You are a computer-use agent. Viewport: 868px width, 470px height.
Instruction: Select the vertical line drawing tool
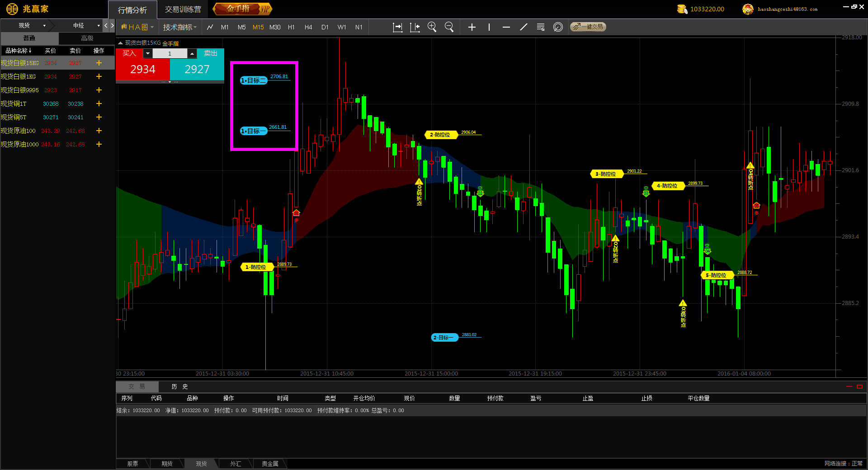[489, 27]
